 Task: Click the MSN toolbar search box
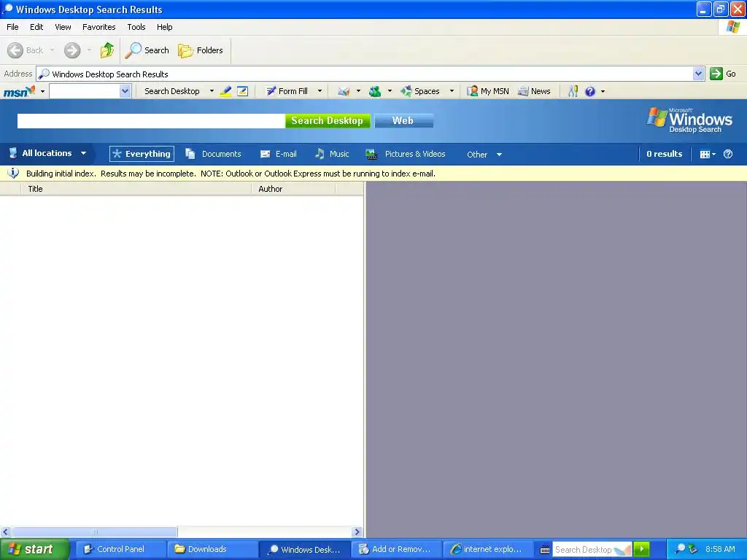[x=85, y=91]
